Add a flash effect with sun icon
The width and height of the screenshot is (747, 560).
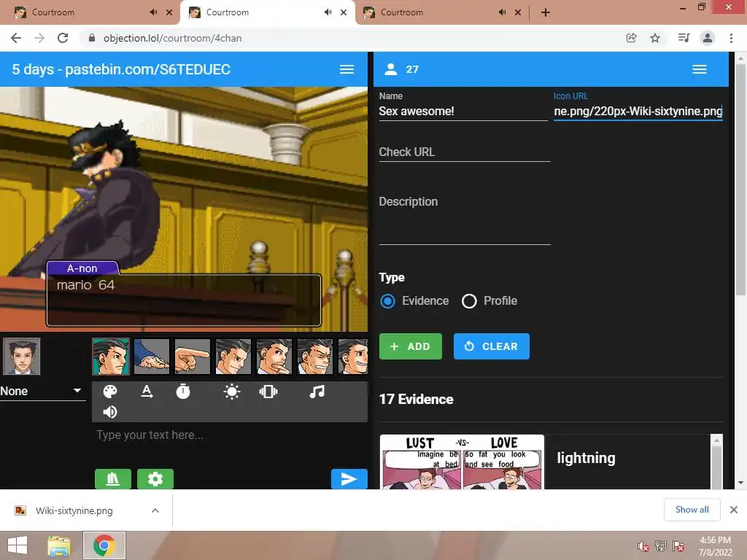click(x=231, y=392)
